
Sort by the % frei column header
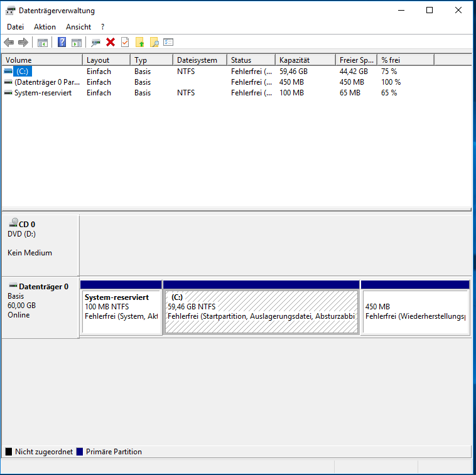[x=406, y=60]
